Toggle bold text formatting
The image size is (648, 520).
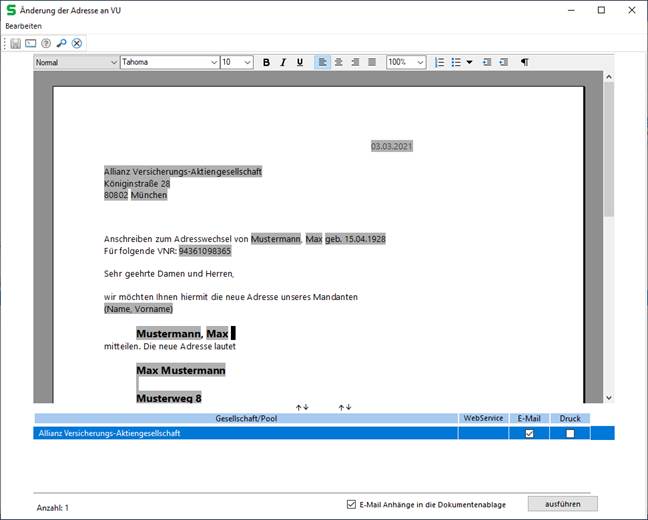tap(266, 62)
